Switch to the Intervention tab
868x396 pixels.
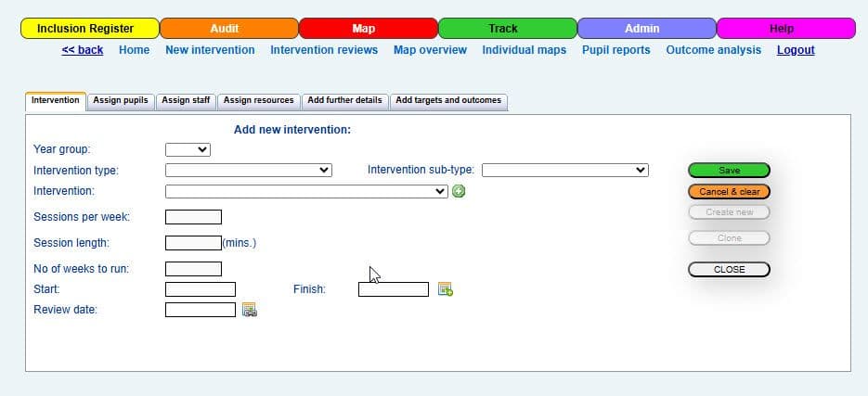[x=56, y=101]
